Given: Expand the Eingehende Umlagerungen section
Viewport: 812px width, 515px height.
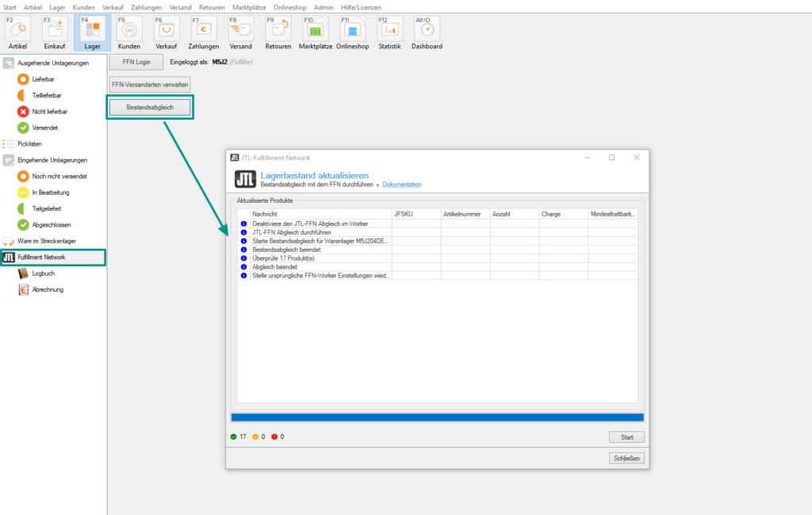Looking at the screenshot, I should click(x=52, y=160).
